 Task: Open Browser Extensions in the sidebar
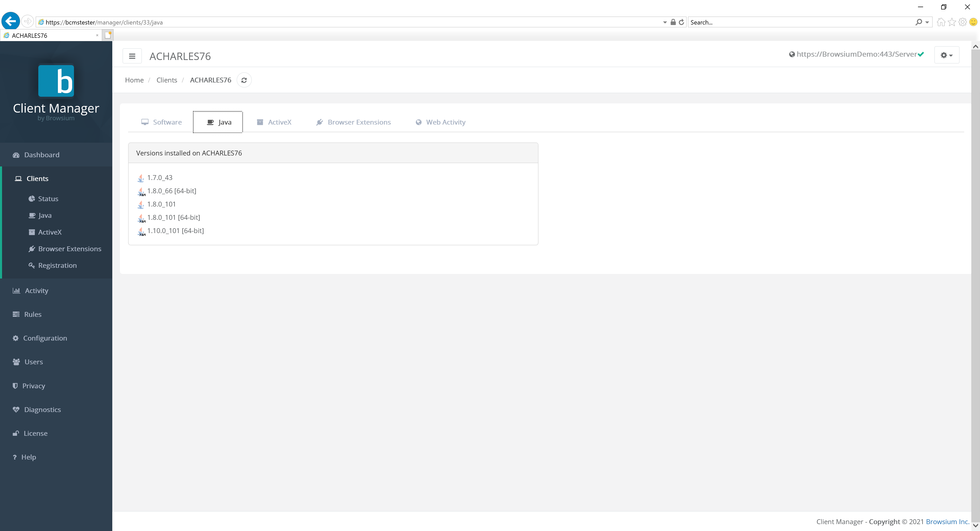[70, 249]
